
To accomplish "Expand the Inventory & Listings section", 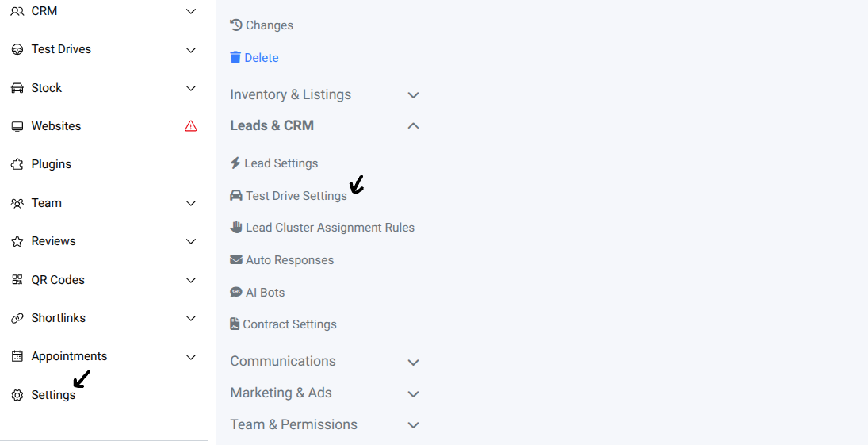I will (413, 95).
